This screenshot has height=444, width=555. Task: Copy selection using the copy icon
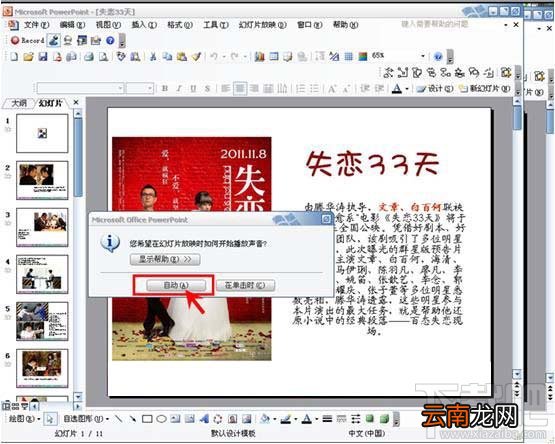(167, 56)
